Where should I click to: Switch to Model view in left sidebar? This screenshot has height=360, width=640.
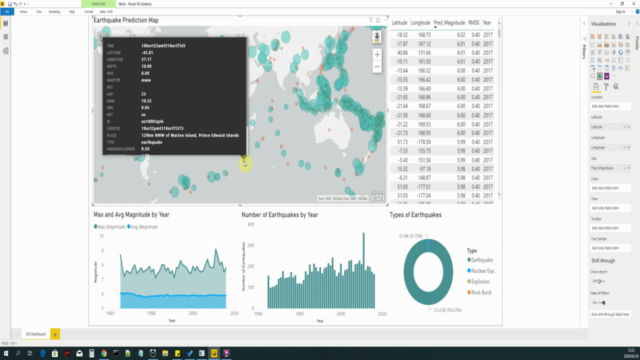pos(6,51)
